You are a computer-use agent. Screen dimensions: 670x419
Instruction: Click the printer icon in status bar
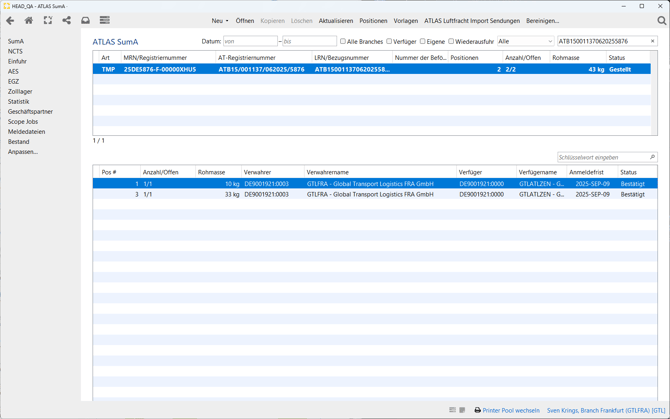pyautogui.click(x=478, y=410)
